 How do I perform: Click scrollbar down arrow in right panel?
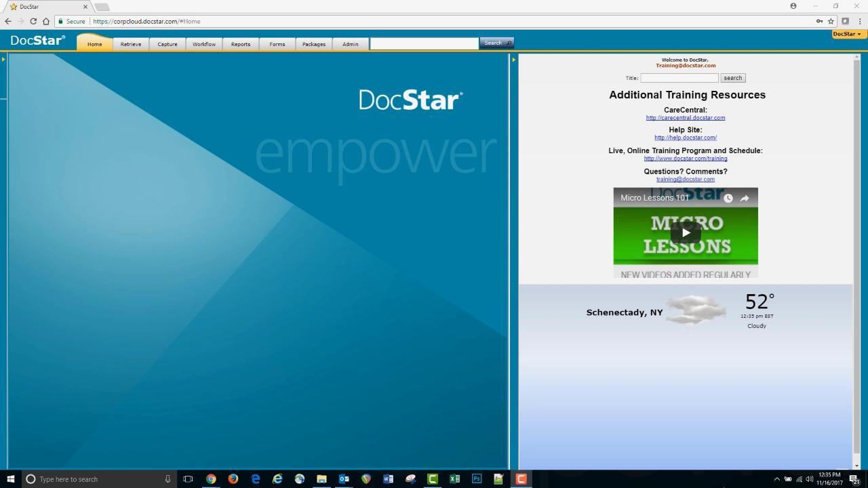856,465
